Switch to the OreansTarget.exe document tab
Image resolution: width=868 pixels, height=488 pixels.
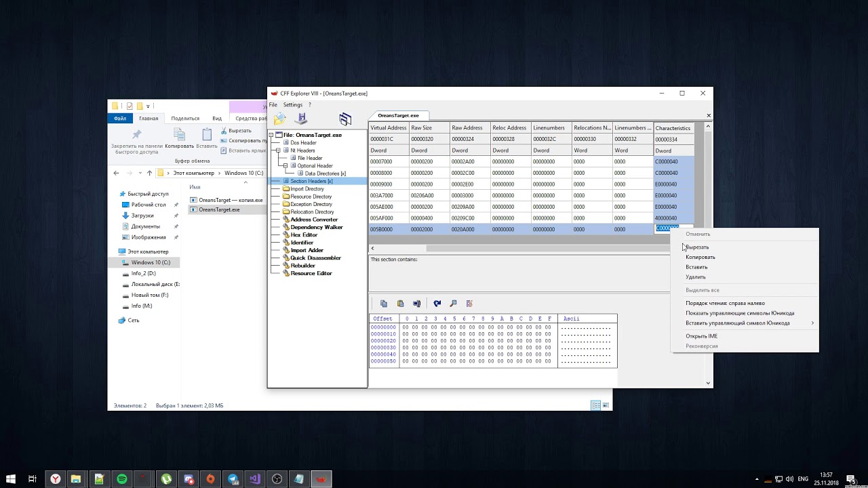(399, 115)
